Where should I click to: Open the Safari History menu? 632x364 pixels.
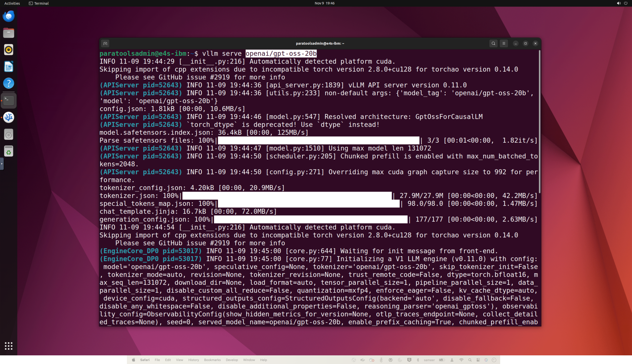[x=193, y=360]
